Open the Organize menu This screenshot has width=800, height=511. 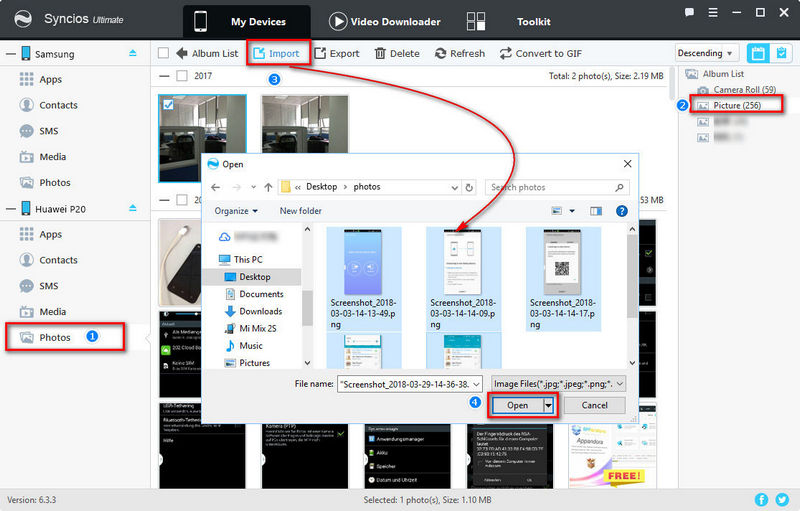coord(236,211)
